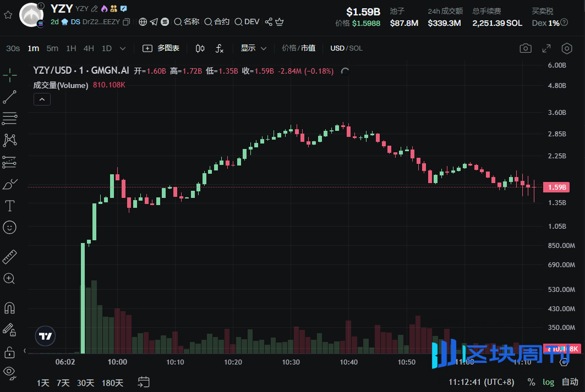
Task: Click the 24h volume $339.3M
Action: [444, 23]
